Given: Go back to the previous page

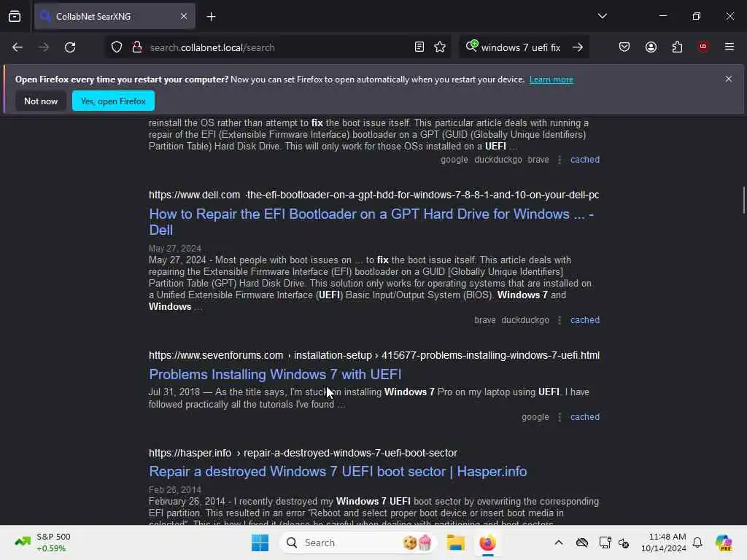Looking at the screenshot, I should pos(18,47).
